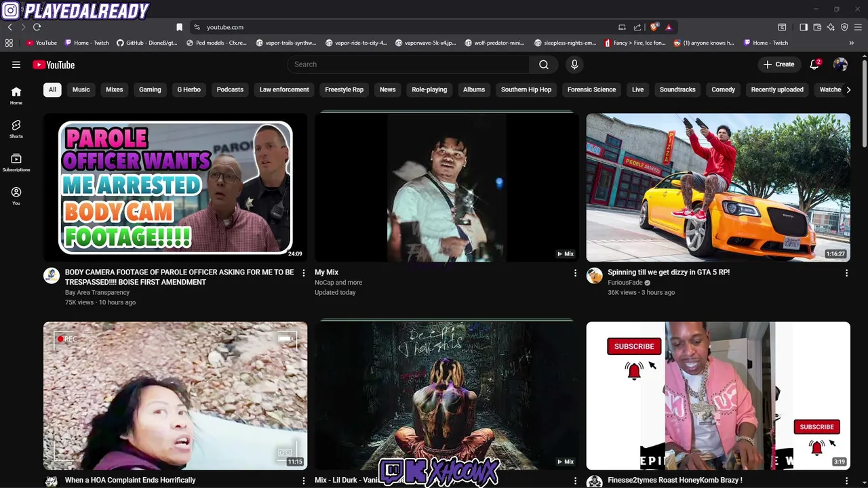Open Brave Shields lion icon
The height and width of the screenshot is (488, 868).
(x=654, y=27)
